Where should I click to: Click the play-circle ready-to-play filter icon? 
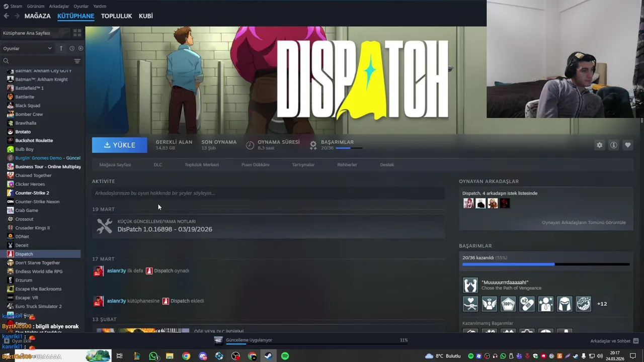pos(80,48)
